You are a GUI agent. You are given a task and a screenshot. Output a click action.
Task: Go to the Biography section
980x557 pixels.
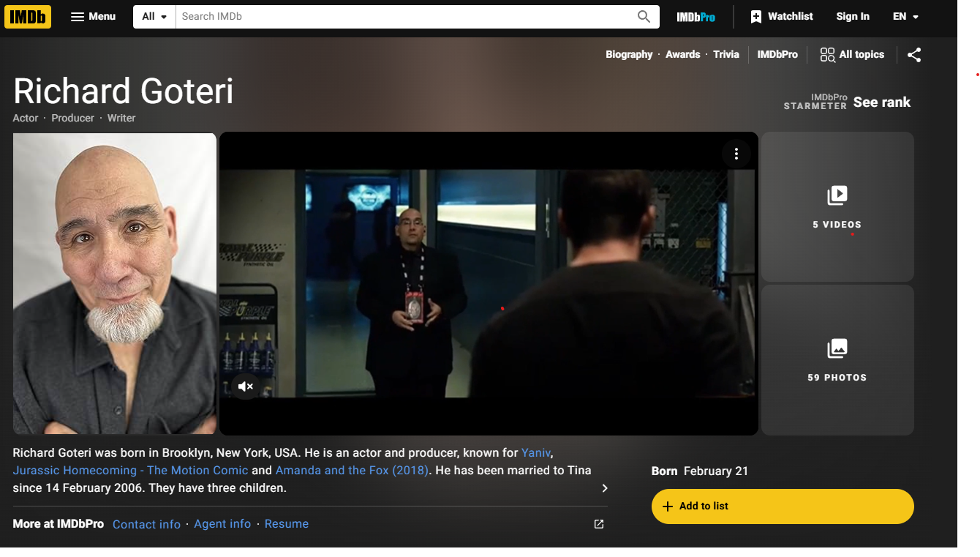629,54
